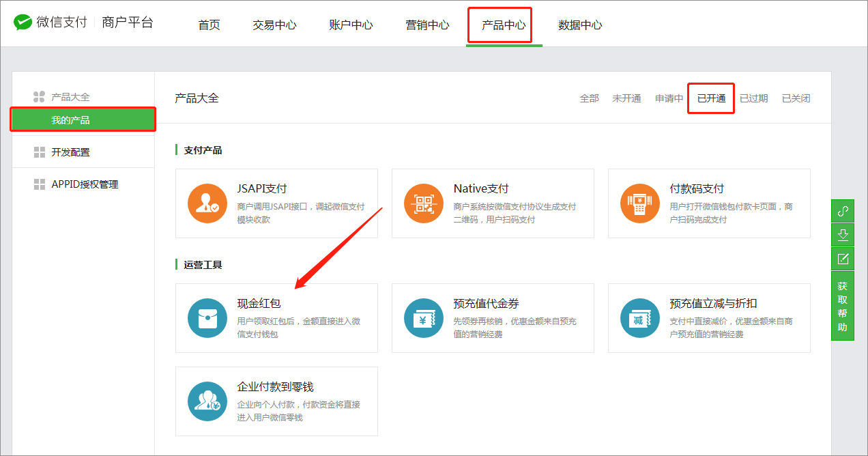Viewport: 868px width, 456px height.
Task: Select the 已过期 filter tab
Action: point(753,98)
